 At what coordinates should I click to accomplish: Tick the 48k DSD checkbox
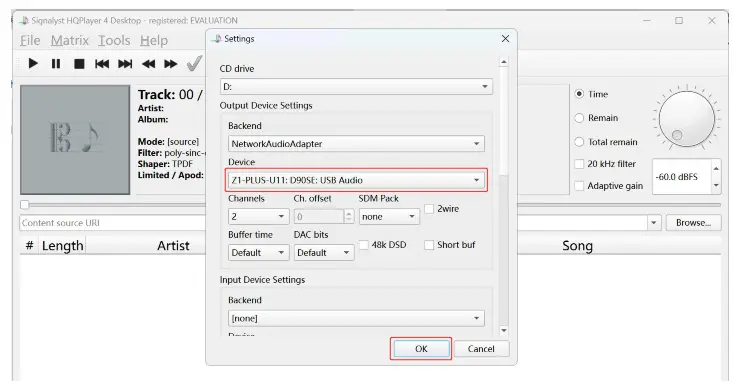coord(363,245)
